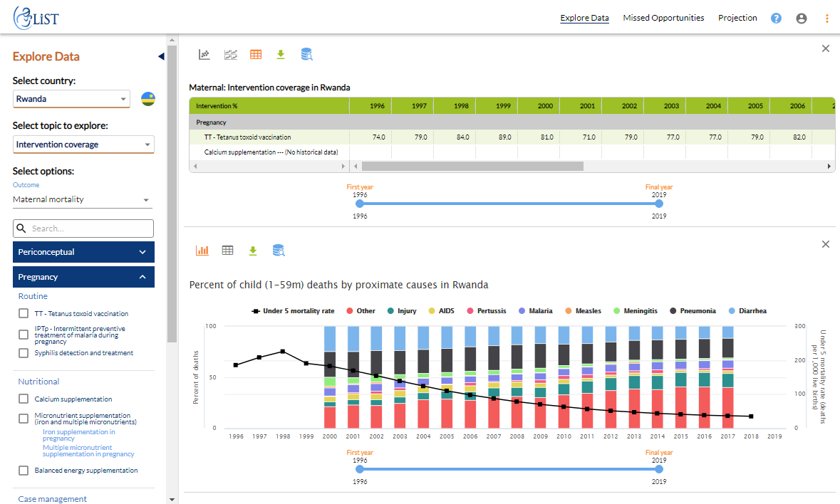This screenshot has height=504, width=840.
Task: Click the table's horizontal scrollbar thumb
Action: (472, 167)
